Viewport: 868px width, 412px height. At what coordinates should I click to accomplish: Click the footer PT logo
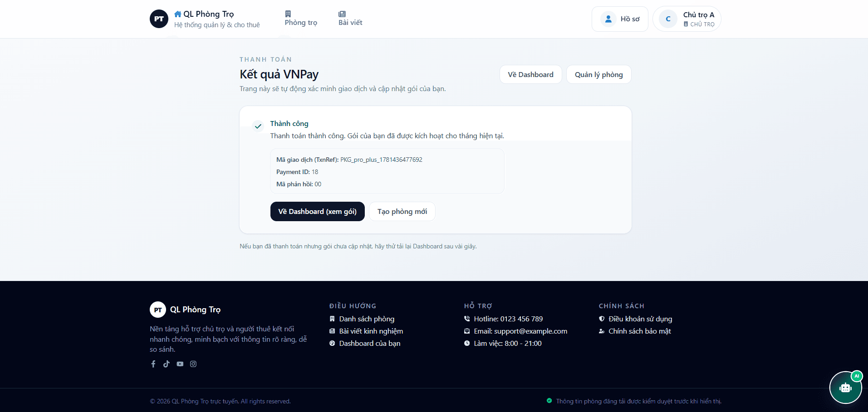[158, 310]
